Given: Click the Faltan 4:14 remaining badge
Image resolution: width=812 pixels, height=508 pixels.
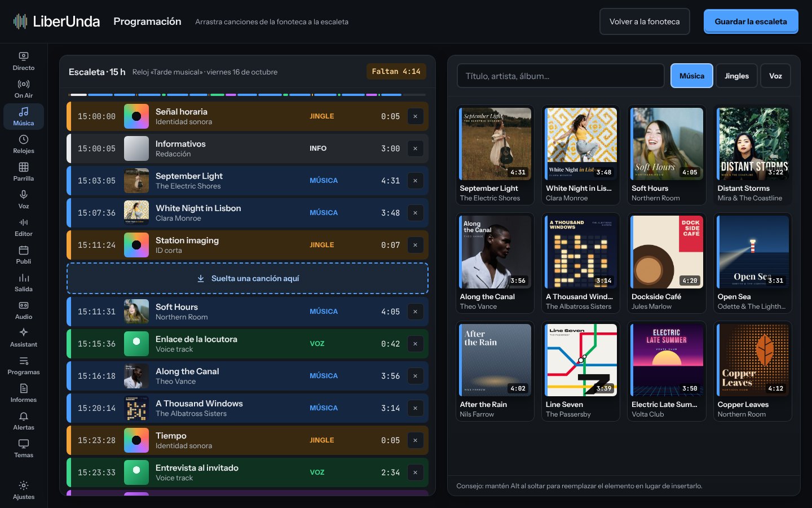Looking at the screenshot, I should click(396, 72).
